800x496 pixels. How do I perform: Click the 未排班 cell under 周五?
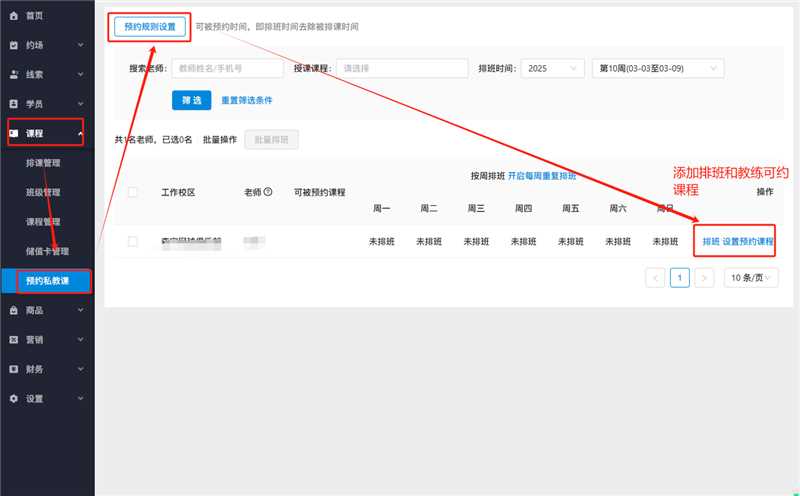pyautogui.click(x=570, y=241)
